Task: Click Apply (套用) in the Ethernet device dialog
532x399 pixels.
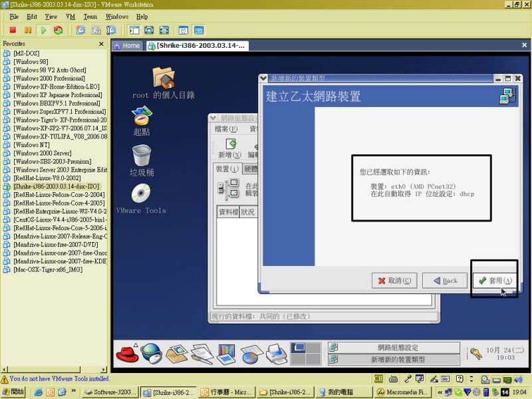Action: (495, 281)
